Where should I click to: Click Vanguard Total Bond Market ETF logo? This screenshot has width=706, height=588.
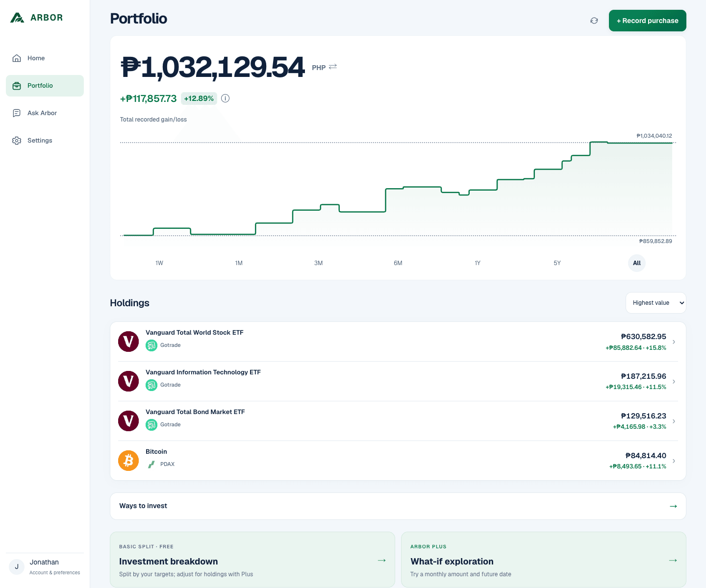[128, 421]
